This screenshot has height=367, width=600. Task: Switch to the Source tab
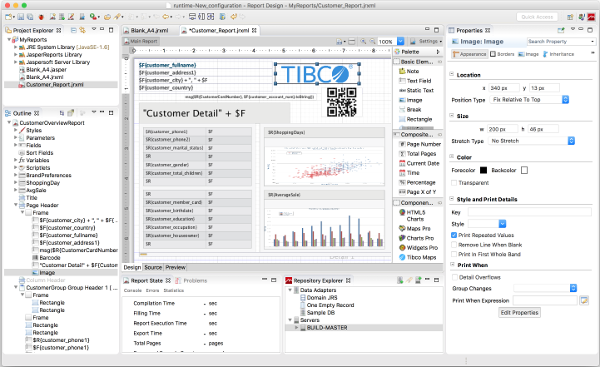pyautogui.click(x=153, y=267)
